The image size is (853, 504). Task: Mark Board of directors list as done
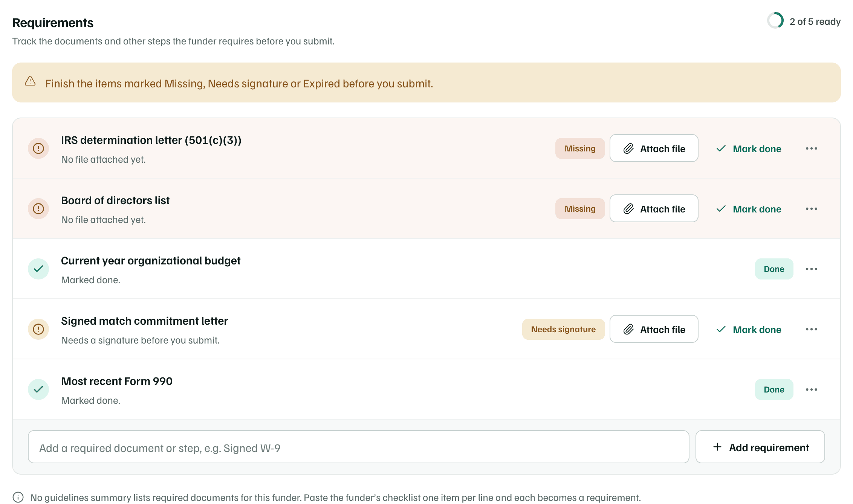click(749, 209)
